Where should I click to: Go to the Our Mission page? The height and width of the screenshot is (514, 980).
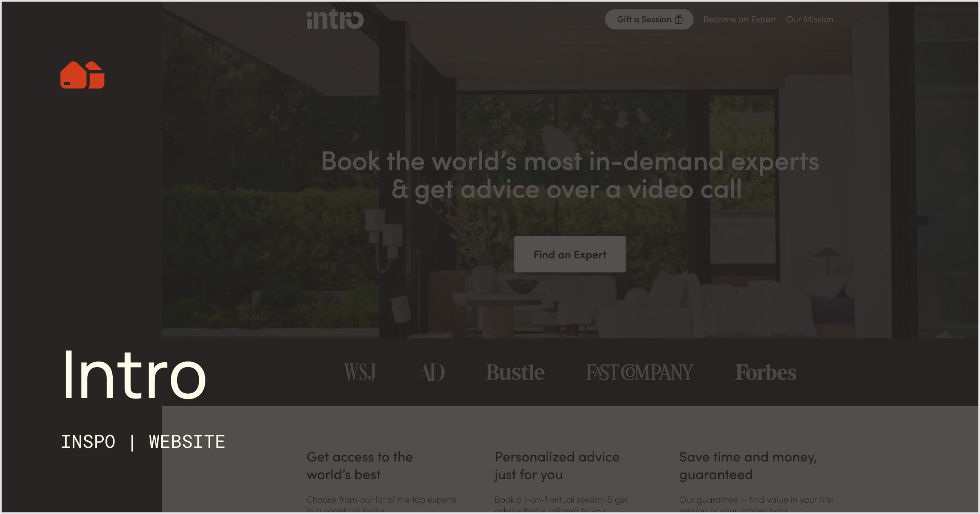click(x=810, y=20)
